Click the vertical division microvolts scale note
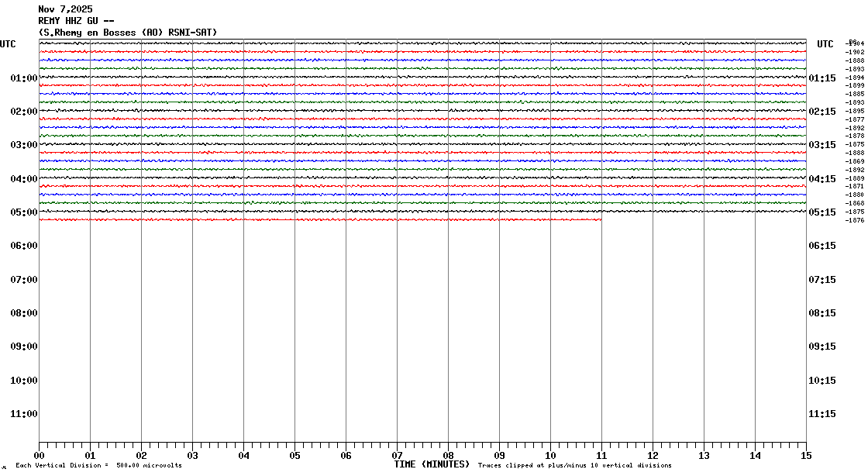The height and width of the screenshot is (476, 868). point(98,465)
